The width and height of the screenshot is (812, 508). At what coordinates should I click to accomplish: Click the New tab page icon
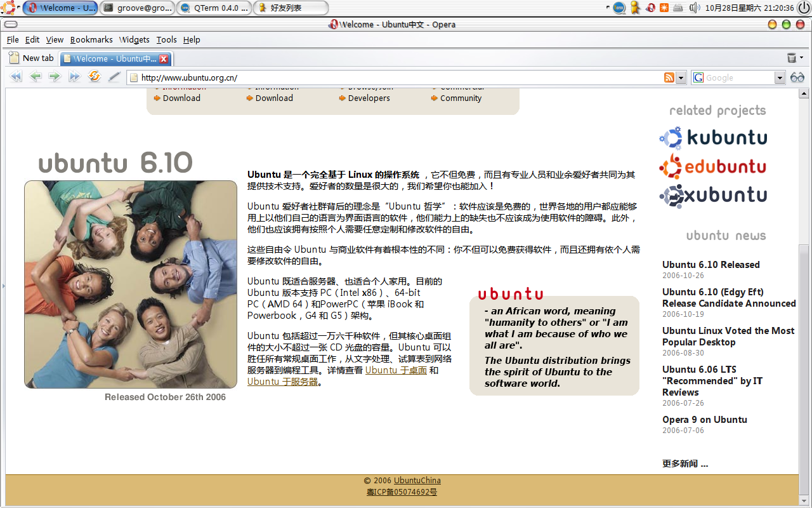[14, 58]
